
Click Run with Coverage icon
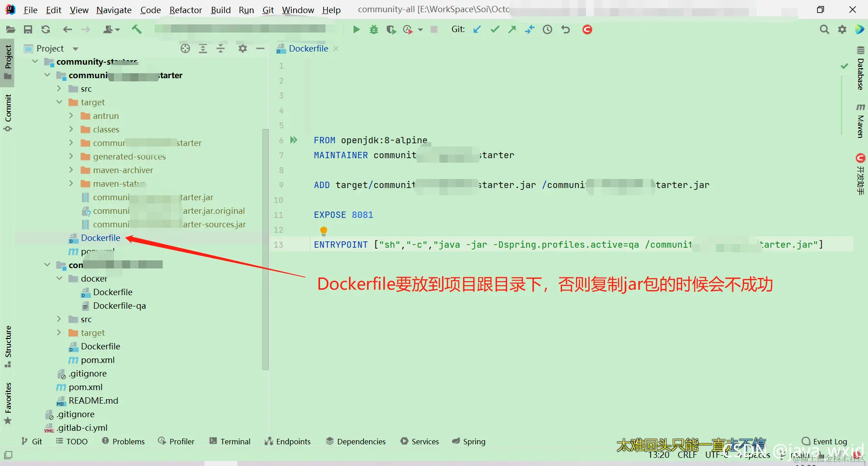click(x=391, y=30)
